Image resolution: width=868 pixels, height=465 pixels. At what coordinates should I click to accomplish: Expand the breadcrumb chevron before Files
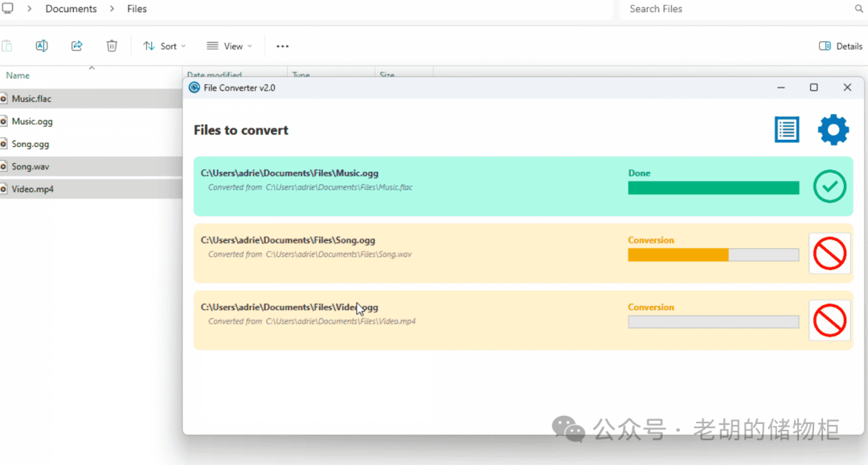pos(112,9)
